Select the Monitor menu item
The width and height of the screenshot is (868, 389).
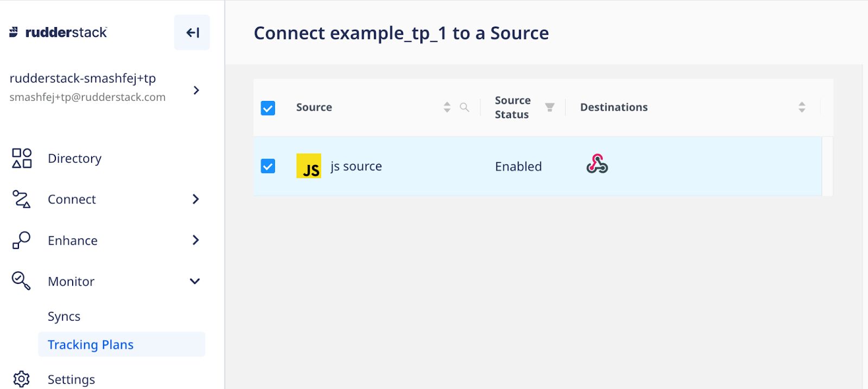tap(71, 282)
